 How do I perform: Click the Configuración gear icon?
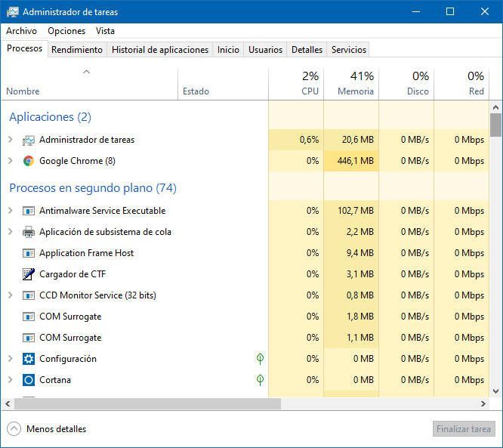click(x=28, y=359)
